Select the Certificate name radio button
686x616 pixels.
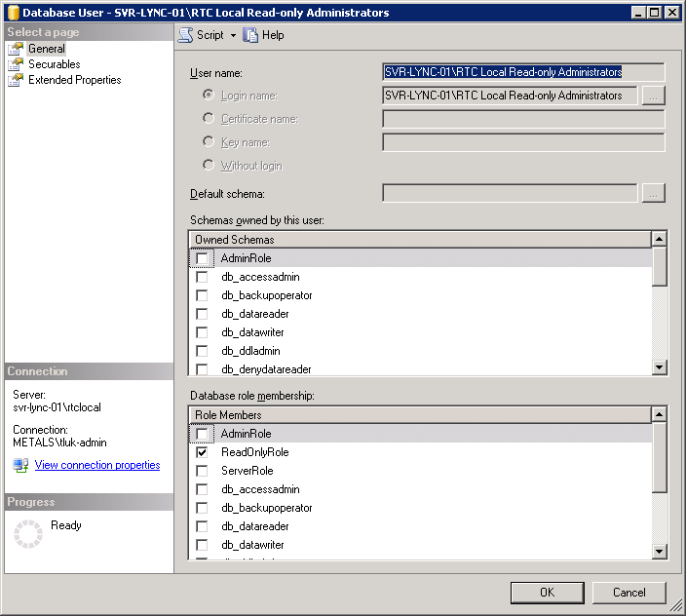coord(209,118)
